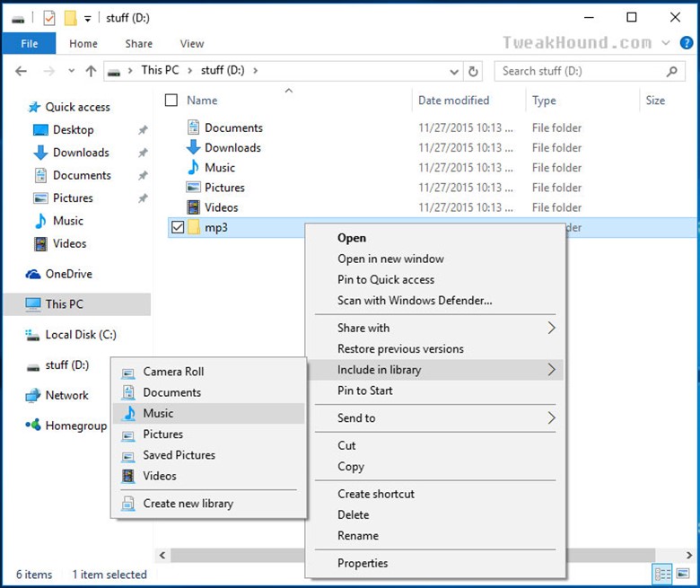Open the Customize Quick Access Toolbar dropdown

point(88,19)
